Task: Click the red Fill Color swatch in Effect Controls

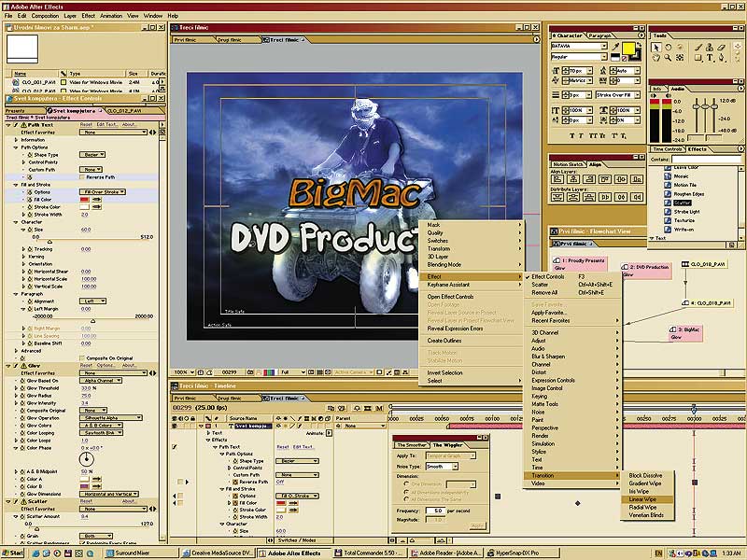Action: click(84, 200)
